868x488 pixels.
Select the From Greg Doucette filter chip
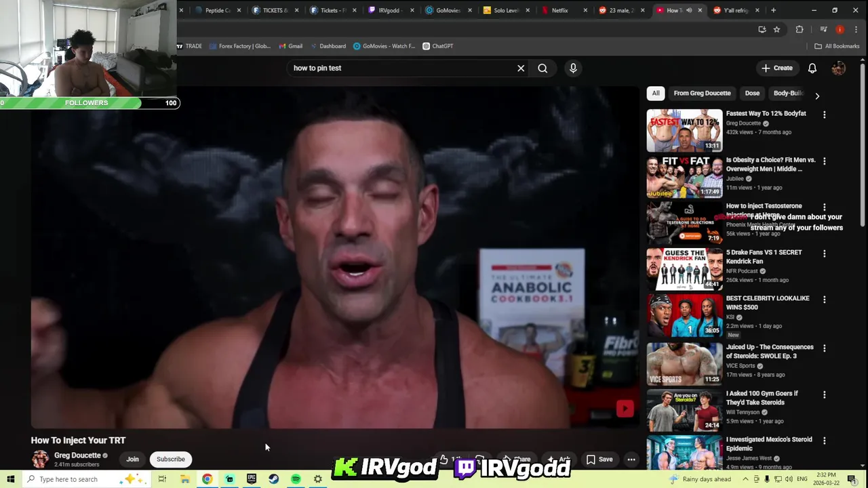pyautogui.click(x=702, y=93)
